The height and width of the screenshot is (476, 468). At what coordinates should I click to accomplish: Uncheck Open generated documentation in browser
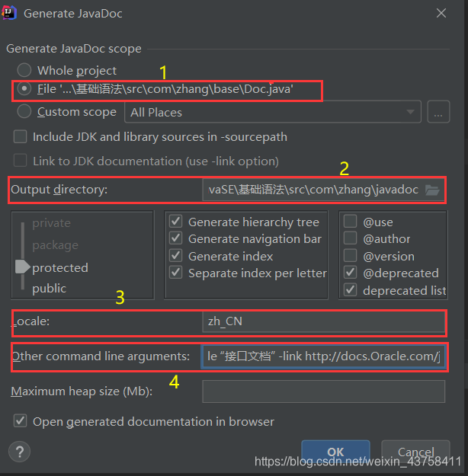(x=20, y=421)
